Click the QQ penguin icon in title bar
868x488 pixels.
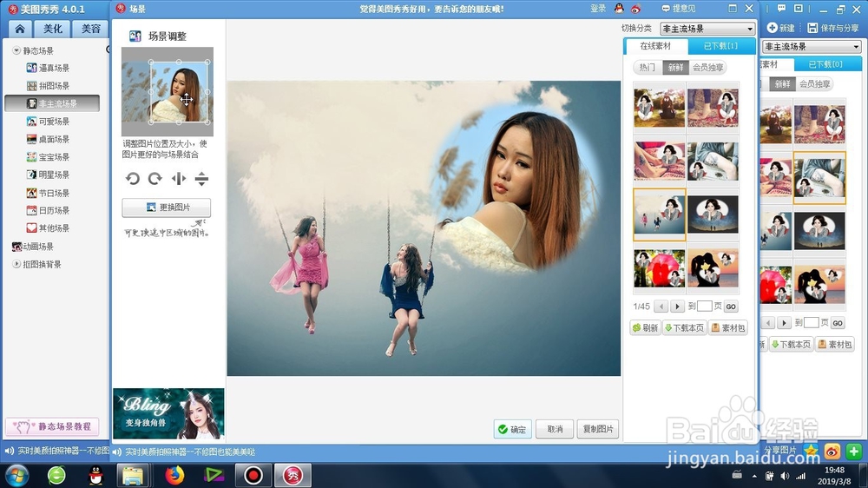[619, 9]
